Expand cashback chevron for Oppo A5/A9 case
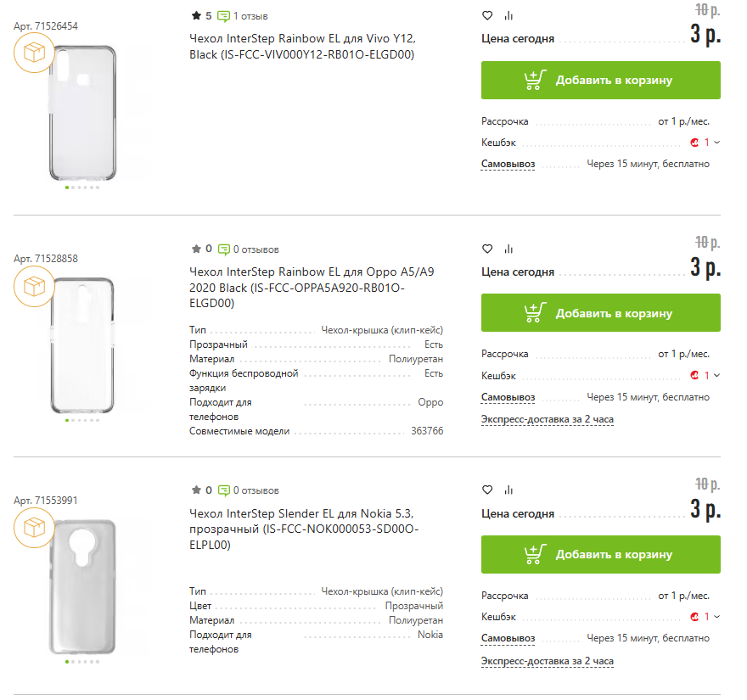Image resolution: width=747 pixels, height=700 pixels. tap(716, 375)
